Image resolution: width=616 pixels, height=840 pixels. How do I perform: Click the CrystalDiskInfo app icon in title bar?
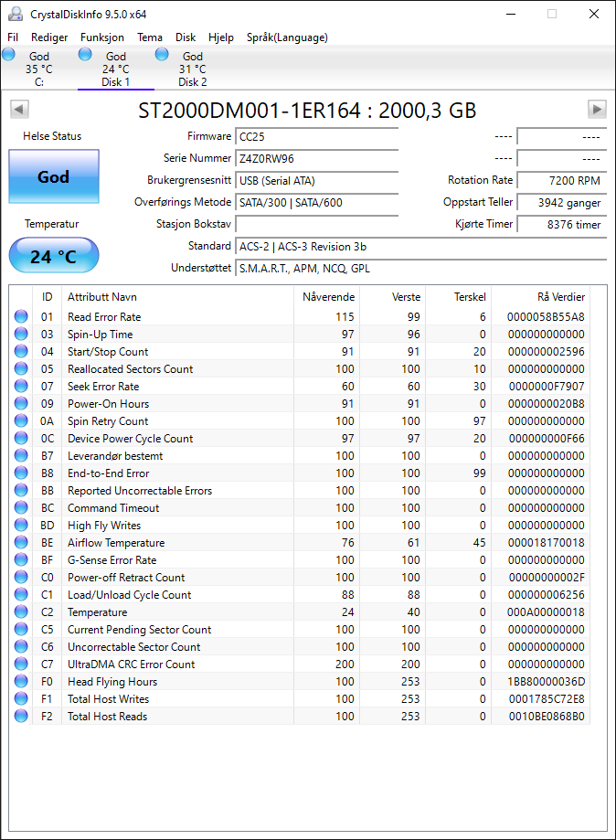(x=16, y=14)
